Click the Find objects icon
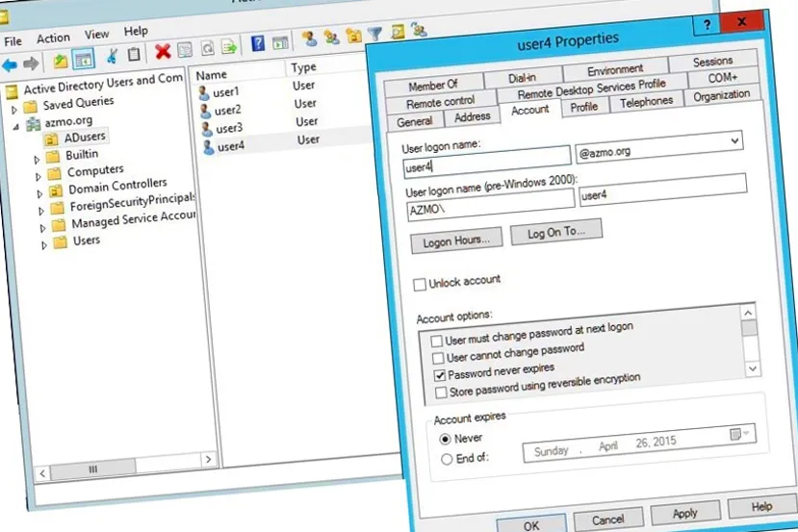 398,32
